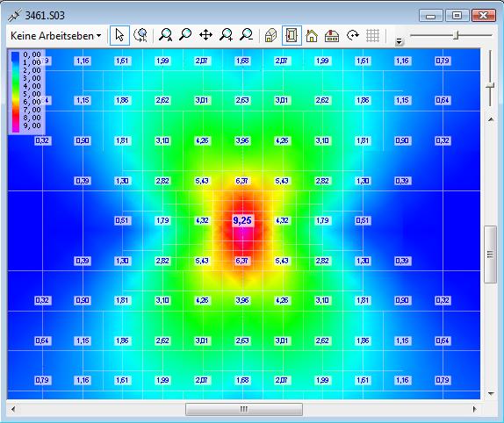Screen dimensions: 504x423
Task: Click the rotate view arrow icon
Action: (353, 35)
